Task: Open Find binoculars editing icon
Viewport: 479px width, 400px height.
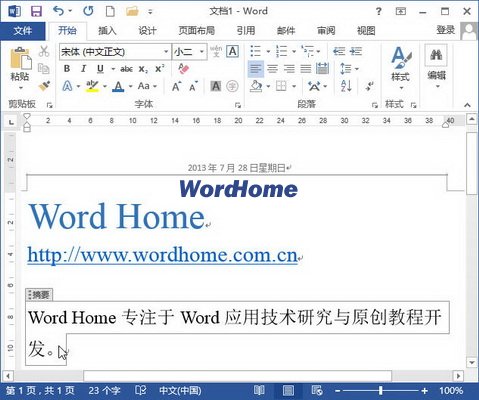Action: 436,54
